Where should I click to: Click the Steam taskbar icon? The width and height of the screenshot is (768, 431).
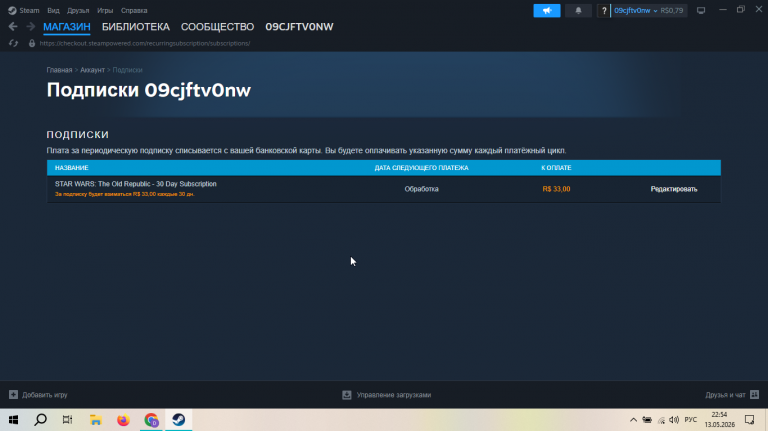[x=179, y=420]
